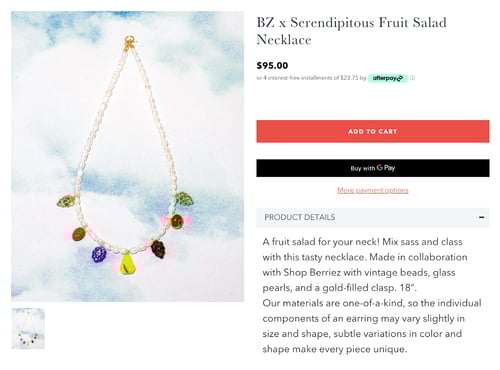Viewport: 500px width, 370px height.
Task: Click the product title heading
Action: point(351,31)
